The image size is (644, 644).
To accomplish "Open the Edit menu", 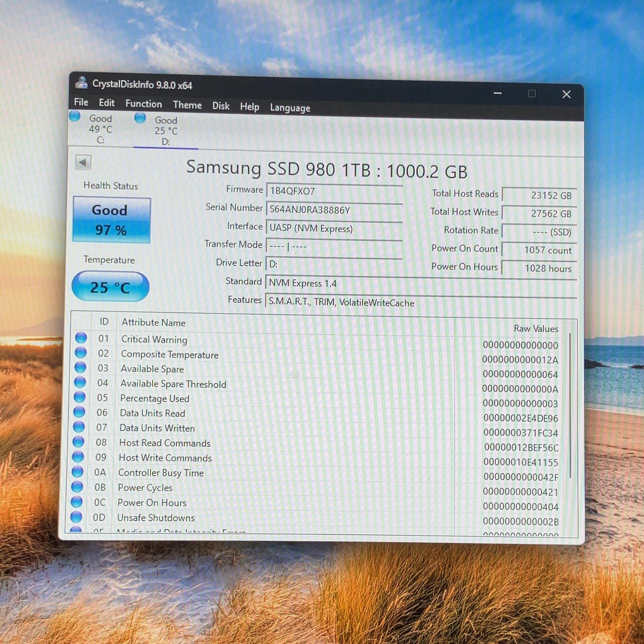I will click(106, 103).
